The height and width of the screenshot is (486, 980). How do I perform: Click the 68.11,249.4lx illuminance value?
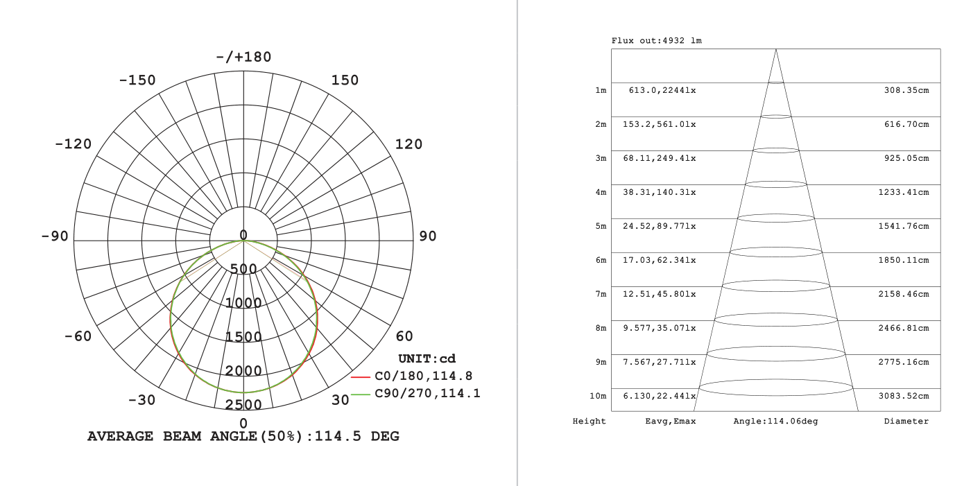pos(660,158)
